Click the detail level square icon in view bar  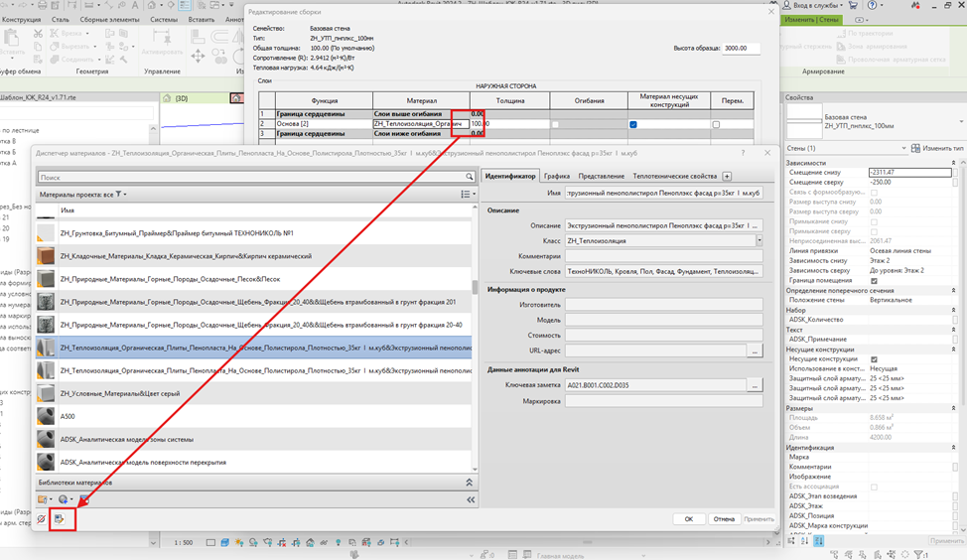210,543
